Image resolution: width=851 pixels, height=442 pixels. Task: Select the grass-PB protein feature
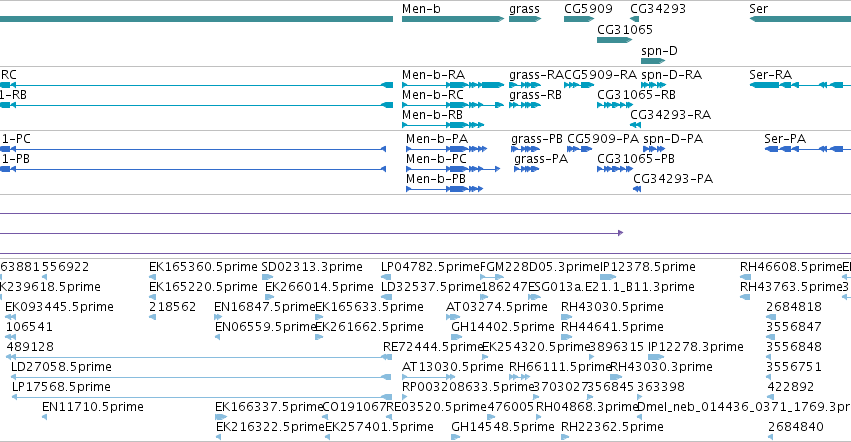coord(525,149)
